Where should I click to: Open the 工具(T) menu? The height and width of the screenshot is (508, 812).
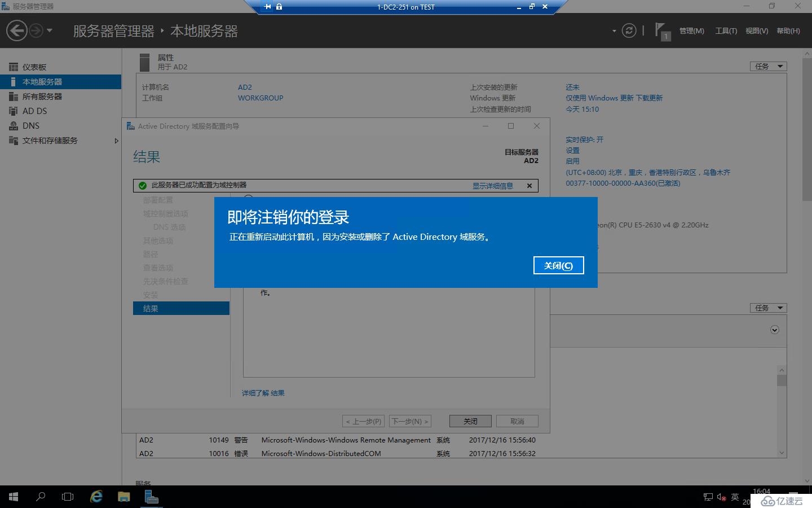(726, 31)
